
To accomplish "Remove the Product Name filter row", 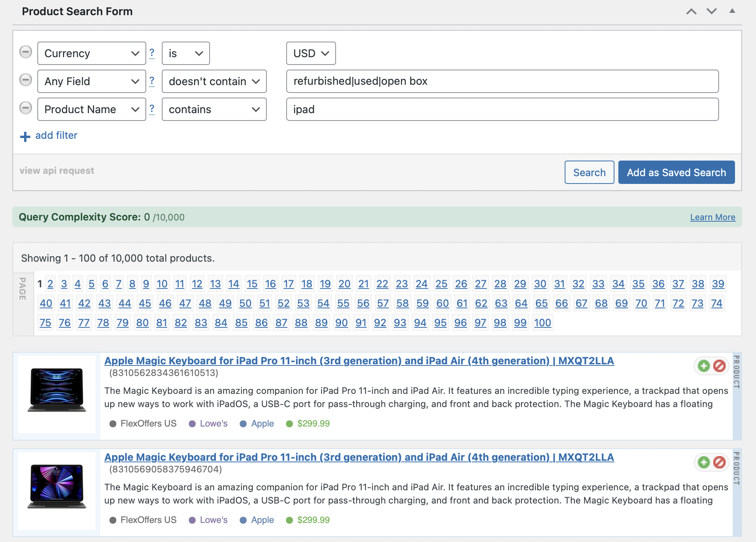I will pyautogui.click(x=26, y=108).
